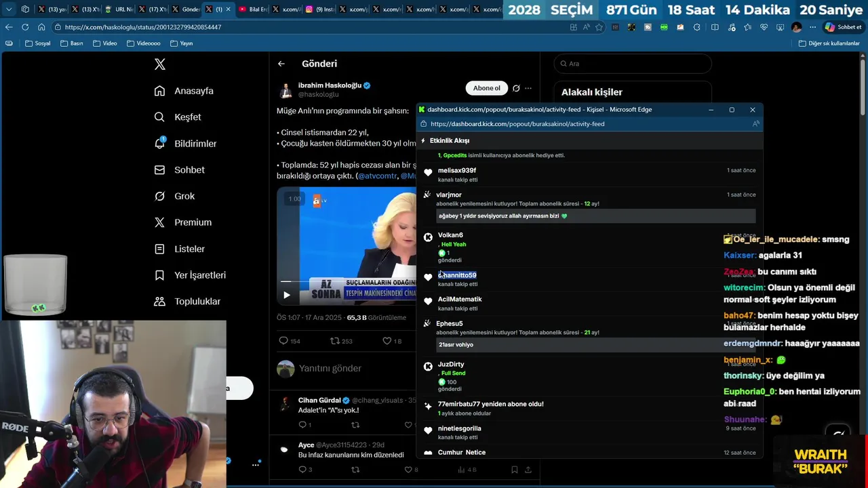Open Grok from the X sidebar

tap(174, 197)
